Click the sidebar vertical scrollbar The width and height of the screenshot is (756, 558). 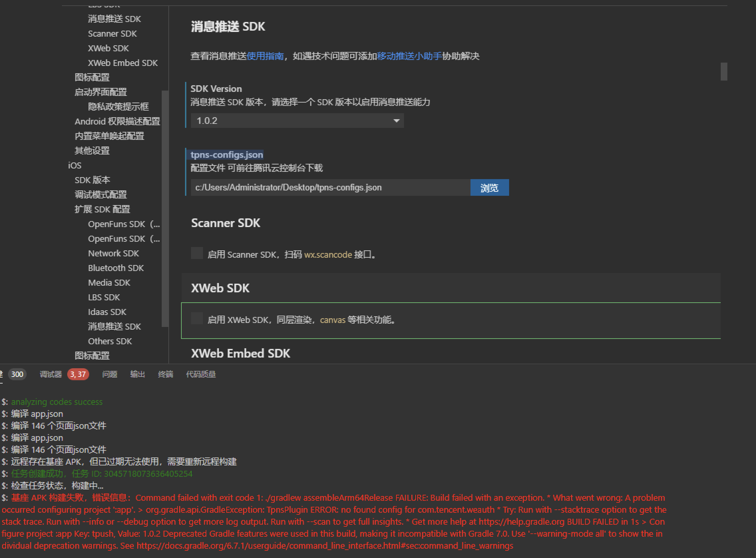coord(165,209)
